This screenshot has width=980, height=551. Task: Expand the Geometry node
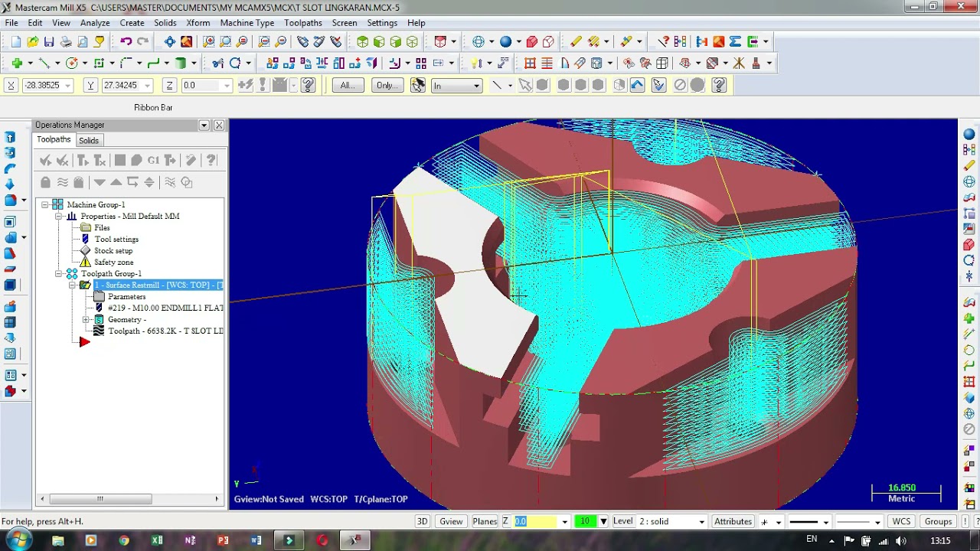click(x=87, y=319)
